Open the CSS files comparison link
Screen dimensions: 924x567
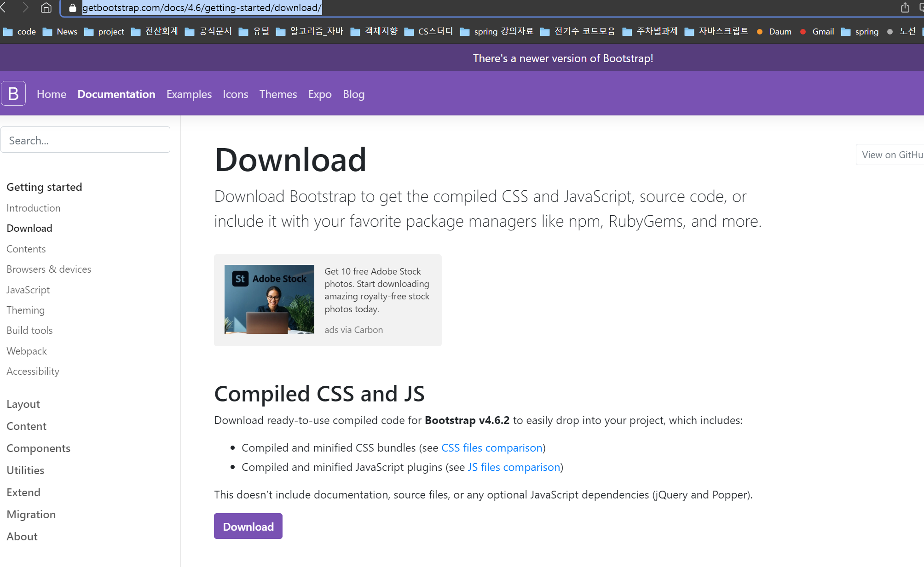pos(491,448)
